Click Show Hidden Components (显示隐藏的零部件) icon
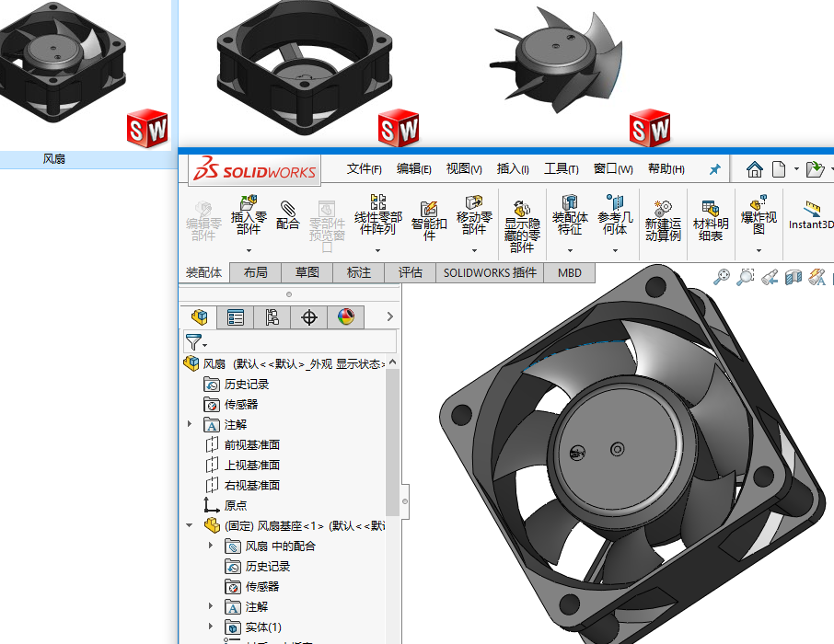 522,209
